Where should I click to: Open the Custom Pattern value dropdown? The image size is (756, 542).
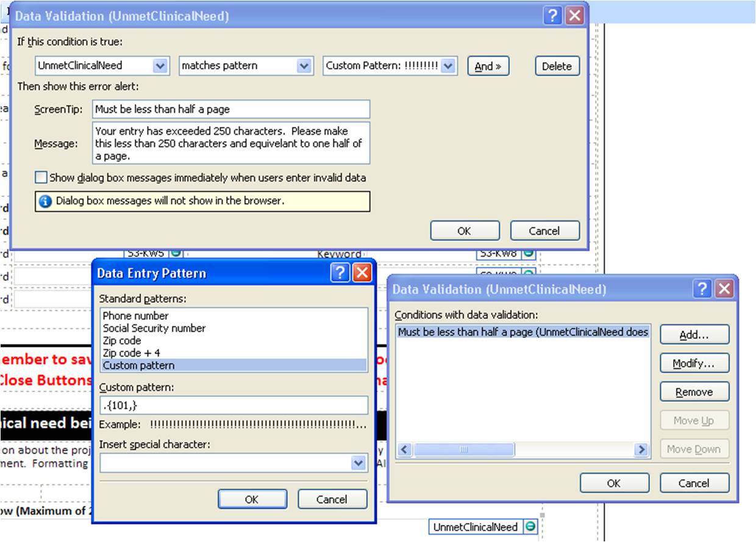(x=448, y=66)
